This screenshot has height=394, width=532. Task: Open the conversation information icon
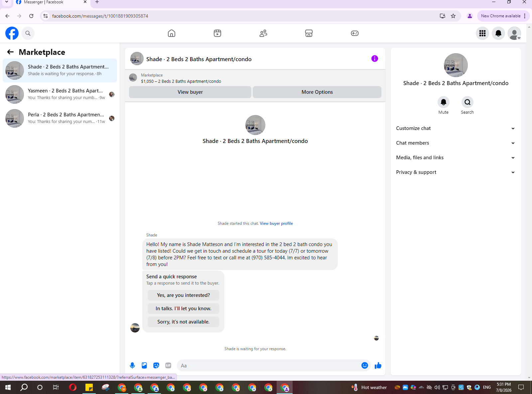pyautogui.click(x=375, y=59)
